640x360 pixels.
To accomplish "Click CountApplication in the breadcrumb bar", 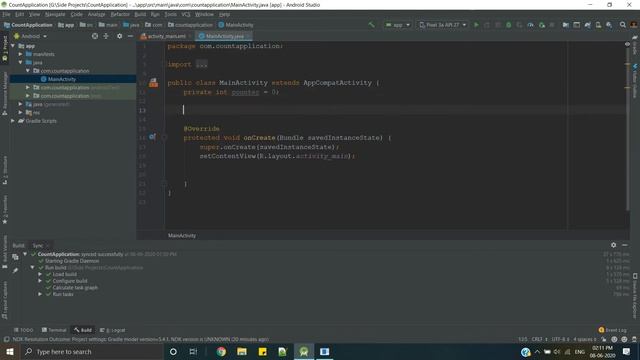I will [28, 25].
